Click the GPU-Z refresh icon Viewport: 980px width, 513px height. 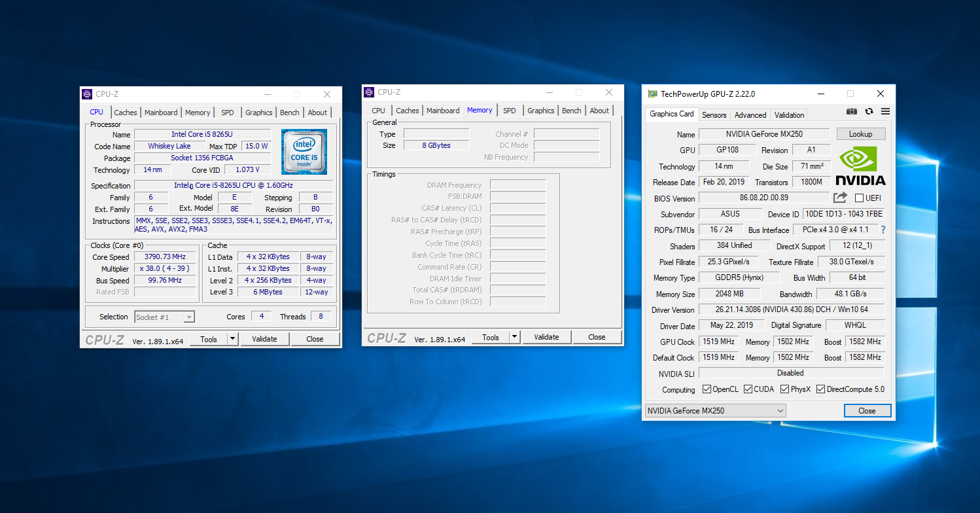pos(869,112)
